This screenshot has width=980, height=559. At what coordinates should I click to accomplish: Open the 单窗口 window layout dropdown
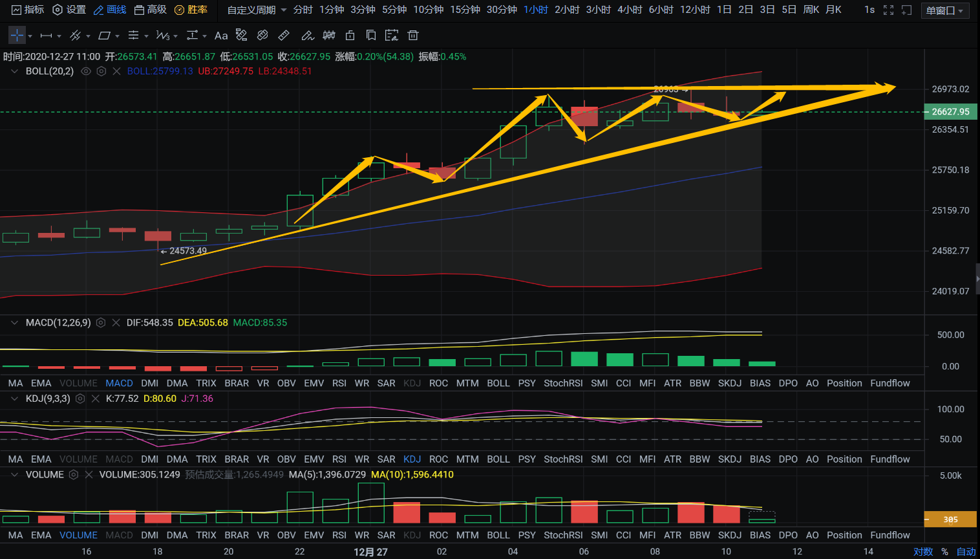944,10
